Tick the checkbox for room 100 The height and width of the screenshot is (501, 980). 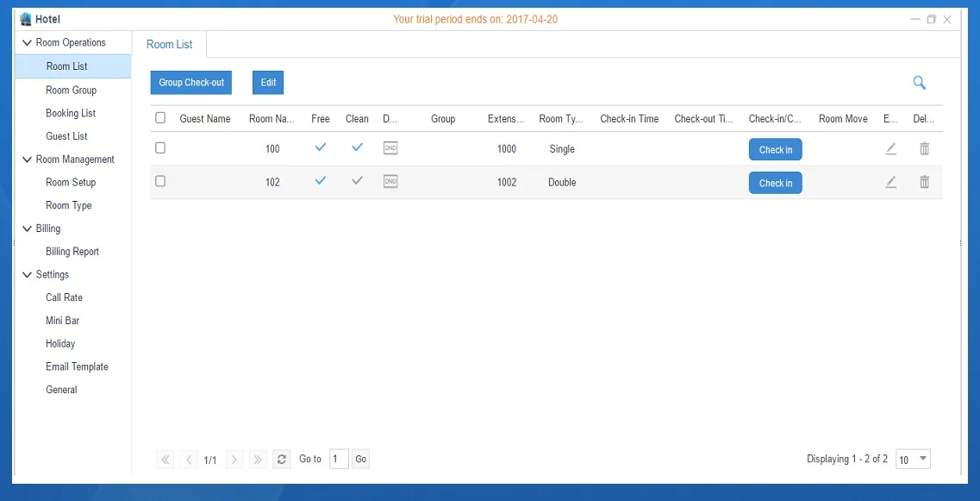160,148
